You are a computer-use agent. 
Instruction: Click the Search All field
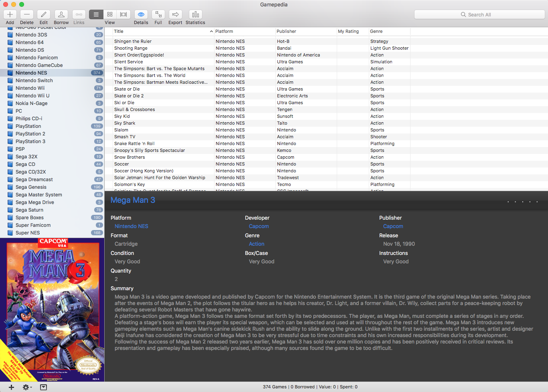(x=479, y=15)
